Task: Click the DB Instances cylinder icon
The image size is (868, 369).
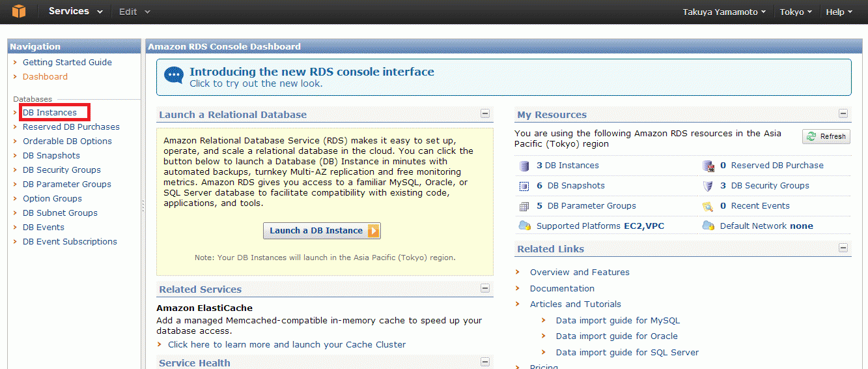Action: [524, 166]
